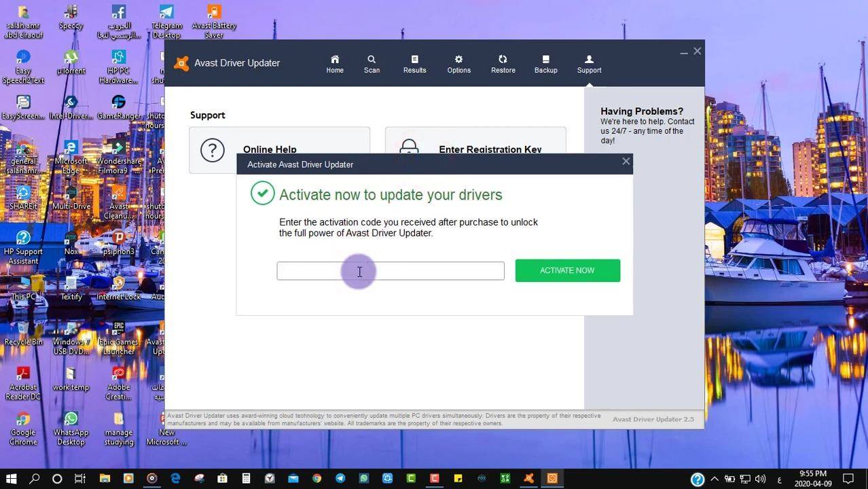This screenshot has height=489, width=868.
Task: Open Avast Battery Saver desktop icon
Action: [214, 22]
